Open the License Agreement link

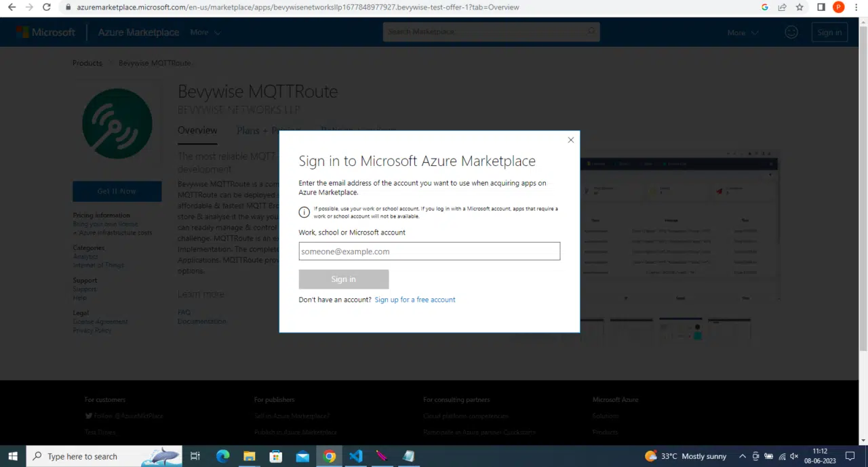coord(100,322)
